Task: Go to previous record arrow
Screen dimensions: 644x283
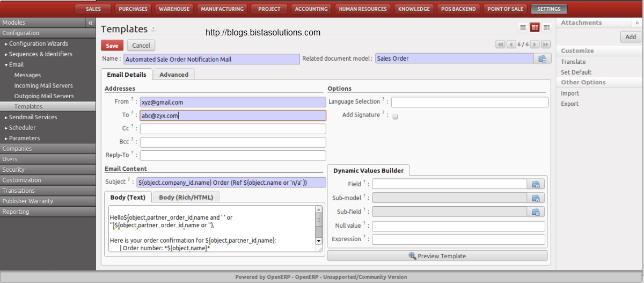Action: (x=511, y=45)
